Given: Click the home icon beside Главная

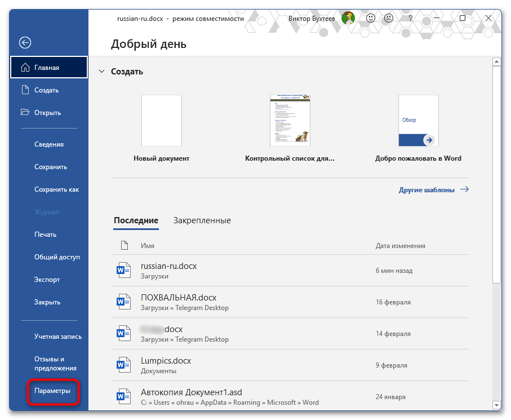Looking at the screenshot, I should [25, 68].
